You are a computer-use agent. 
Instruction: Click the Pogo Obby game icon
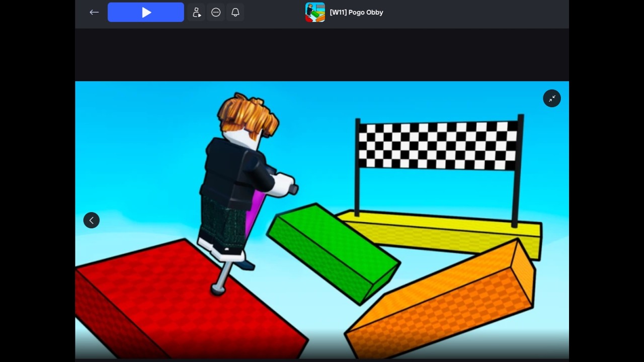pyautogui.click(x=315, y=13)
